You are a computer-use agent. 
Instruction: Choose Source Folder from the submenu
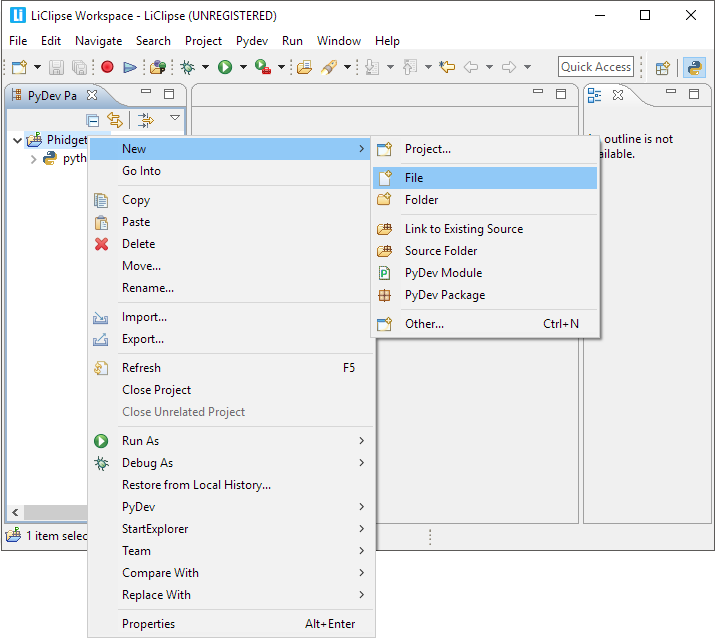485,251
